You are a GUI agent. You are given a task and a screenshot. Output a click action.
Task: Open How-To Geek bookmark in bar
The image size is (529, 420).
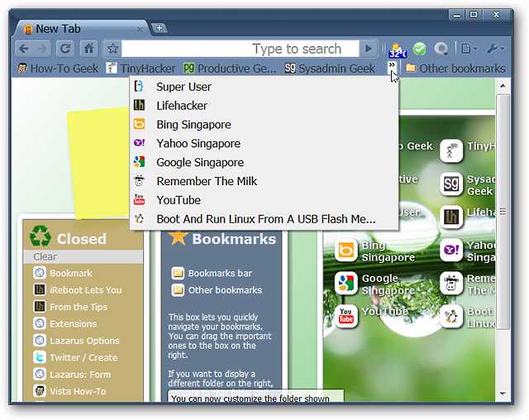pyautogui.click(x=58, y=69)
